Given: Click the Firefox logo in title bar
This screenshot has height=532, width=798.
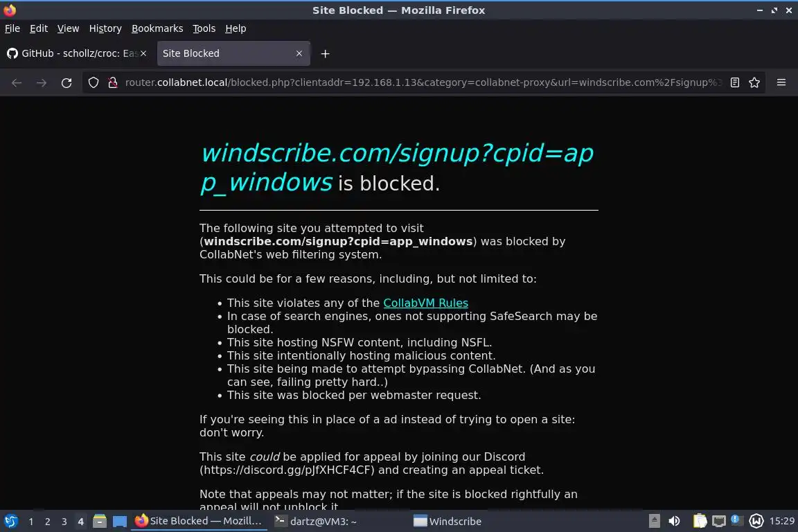Looking at the screenshot, I should pyautogui.click(x=10, y=10).
